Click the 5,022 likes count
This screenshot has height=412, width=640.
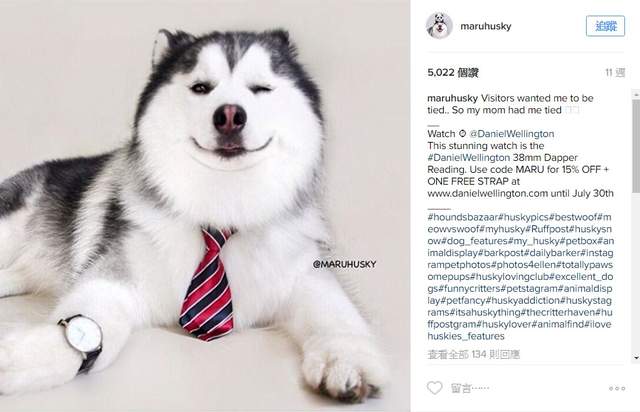point(453,73)
